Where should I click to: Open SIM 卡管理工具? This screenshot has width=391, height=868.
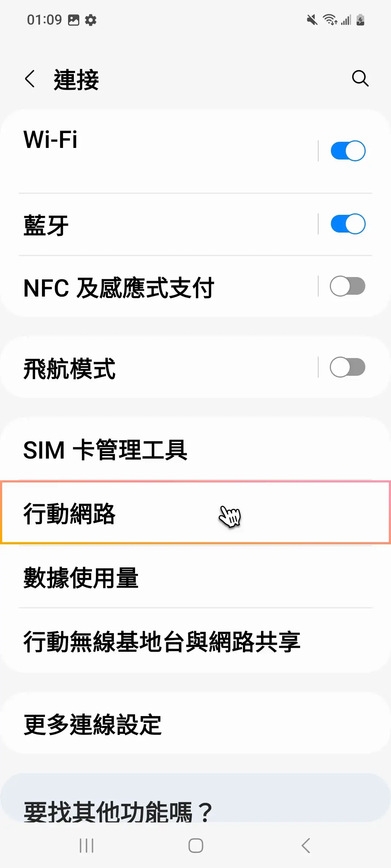[145, 450]
